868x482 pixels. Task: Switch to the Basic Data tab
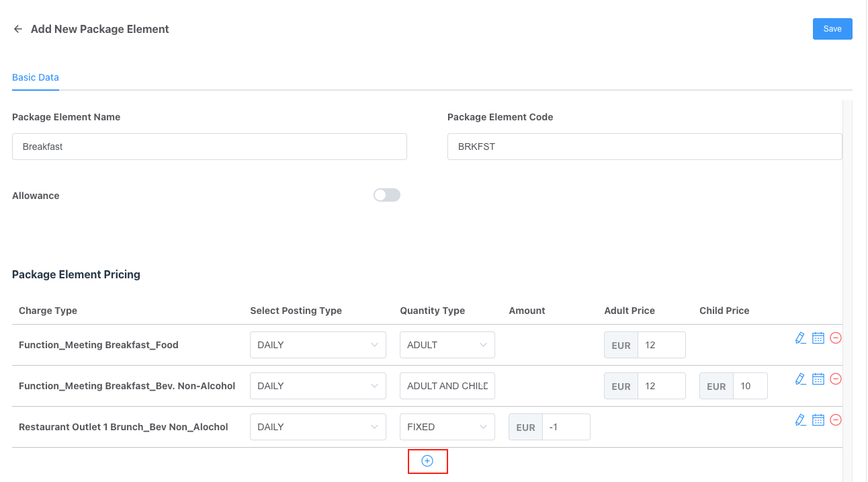[36, 77]
